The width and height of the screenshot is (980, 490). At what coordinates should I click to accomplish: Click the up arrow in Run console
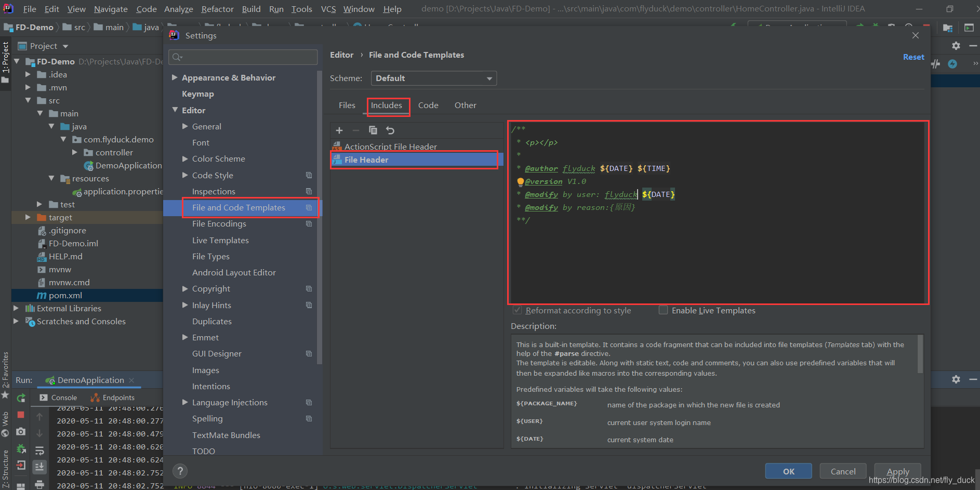coord(39,417)
